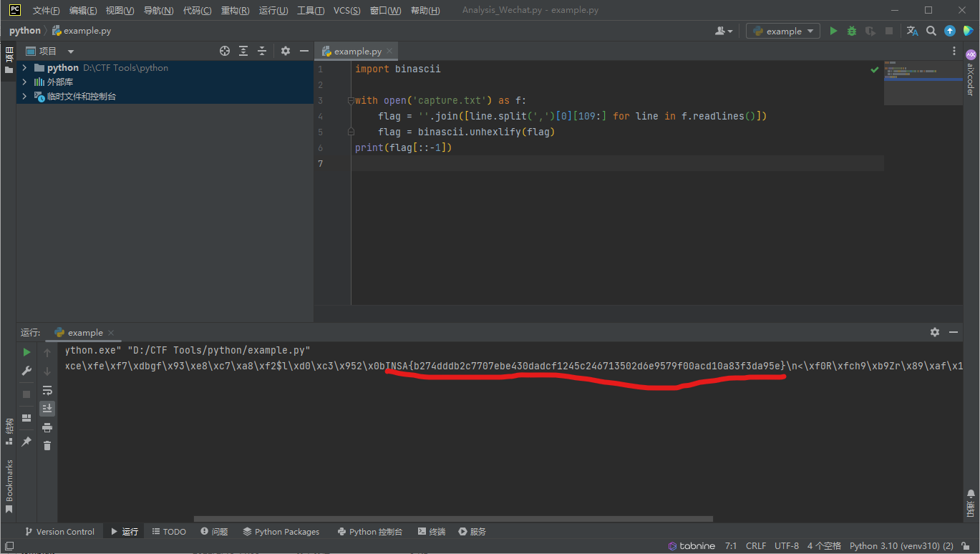980x554 pixels.
Task: Click the up stack trace arrow in run panel
Action: pyautogui.click(x=47, y=352)
